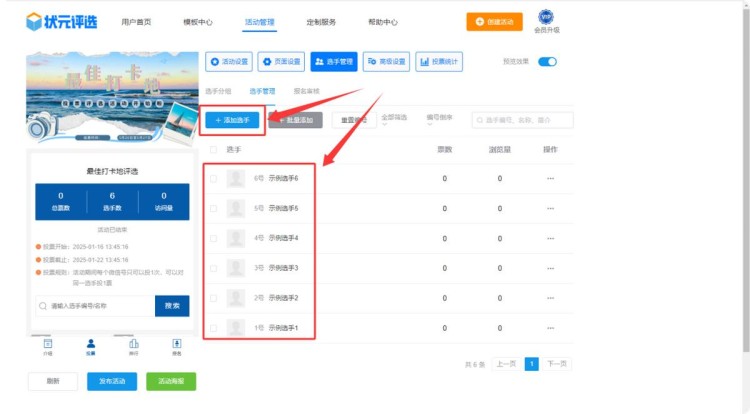Click the blue 添加选手 button
Image resolution: width=750 pixels, height=414 pixels.
(x=233, y=120)
